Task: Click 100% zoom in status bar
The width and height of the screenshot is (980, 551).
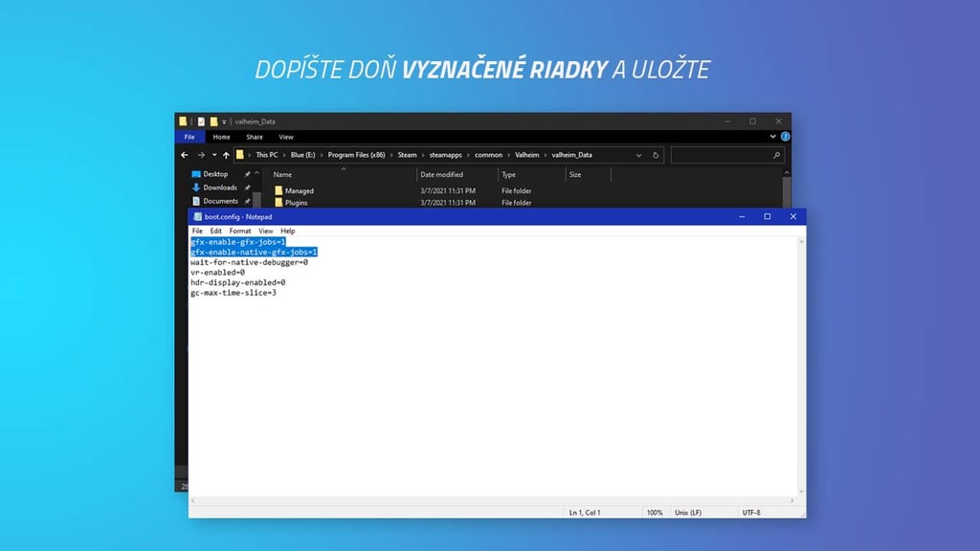Action: pyautogui.click(x=655, y=513)
